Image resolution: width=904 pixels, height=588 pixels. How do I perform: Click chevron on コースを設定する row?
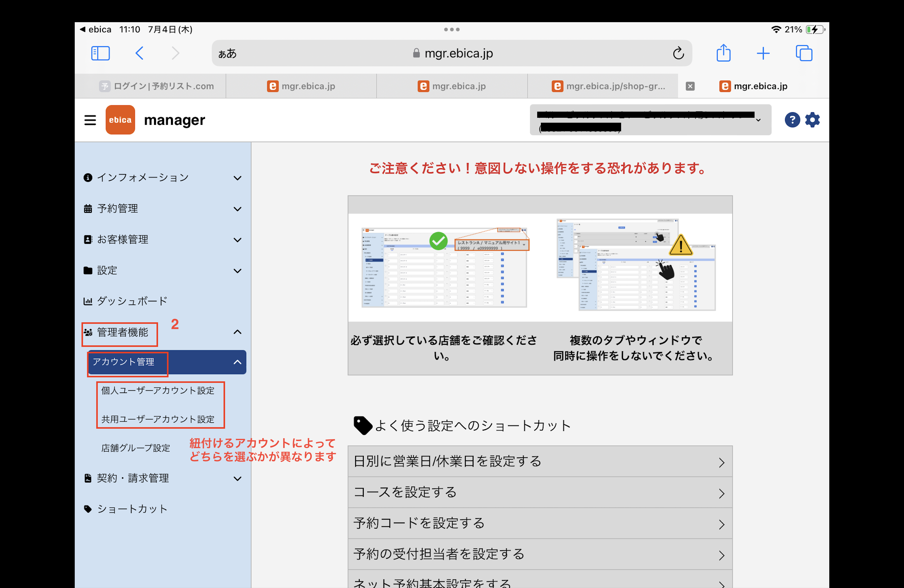pyautogui.click(x=722, y=493)
